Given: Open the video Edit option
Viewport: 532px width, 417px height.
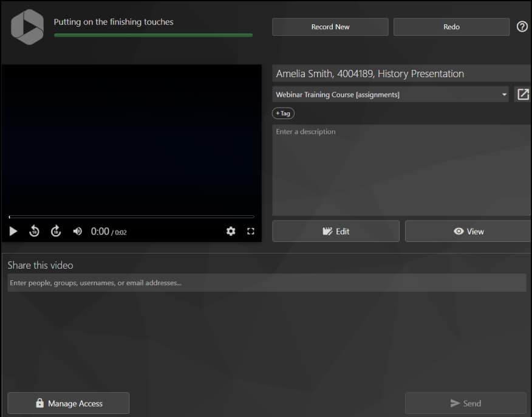Looking at the screenshot, I should (x=336, y=231).
